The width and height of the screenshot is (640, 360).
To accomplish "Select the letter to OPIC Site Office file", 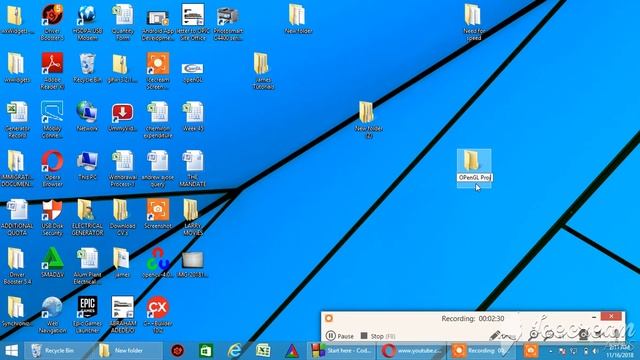I will pyautogui.click(x=193, y=21).
